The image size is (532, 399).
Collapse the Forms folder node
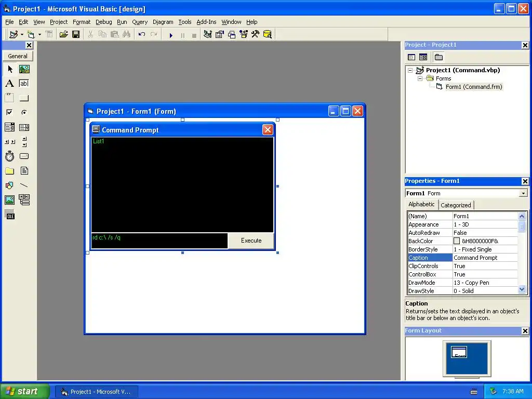point(420,78)
